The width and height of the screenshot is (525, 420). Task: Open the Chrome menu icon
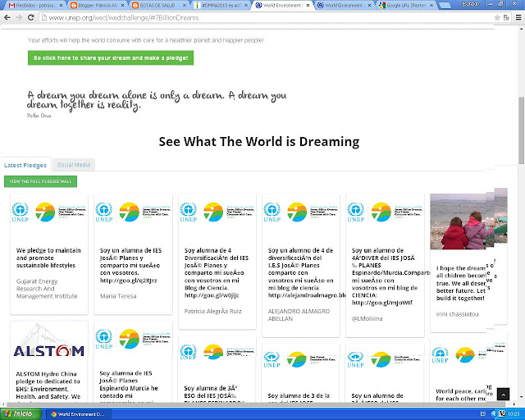tap(518, 17)
